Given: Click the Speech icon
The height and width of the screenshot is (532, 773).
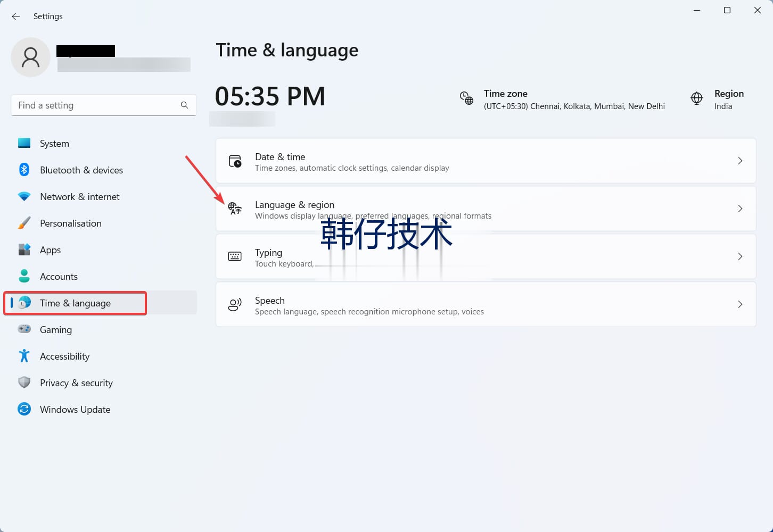Looking at the screenshot, I should pyautogui.click(x=235, y=304).
